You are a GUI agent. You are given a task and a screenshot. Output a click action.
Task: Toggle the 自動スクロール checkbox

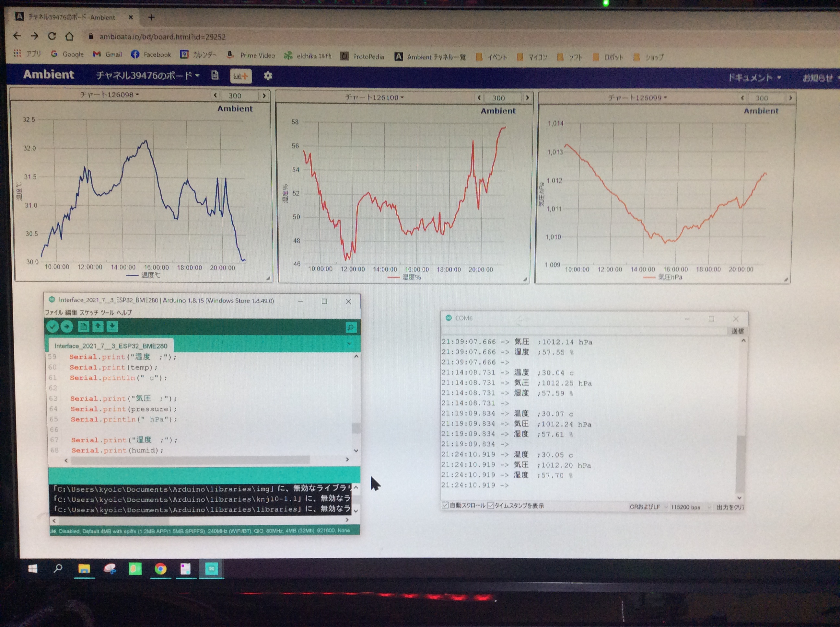[445, 505]
